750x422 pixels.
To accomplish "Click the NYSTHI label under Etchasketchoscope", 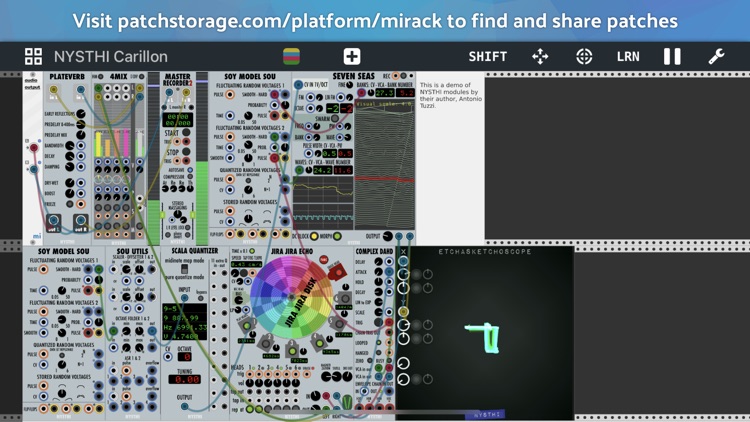I will tap(487, 415).
